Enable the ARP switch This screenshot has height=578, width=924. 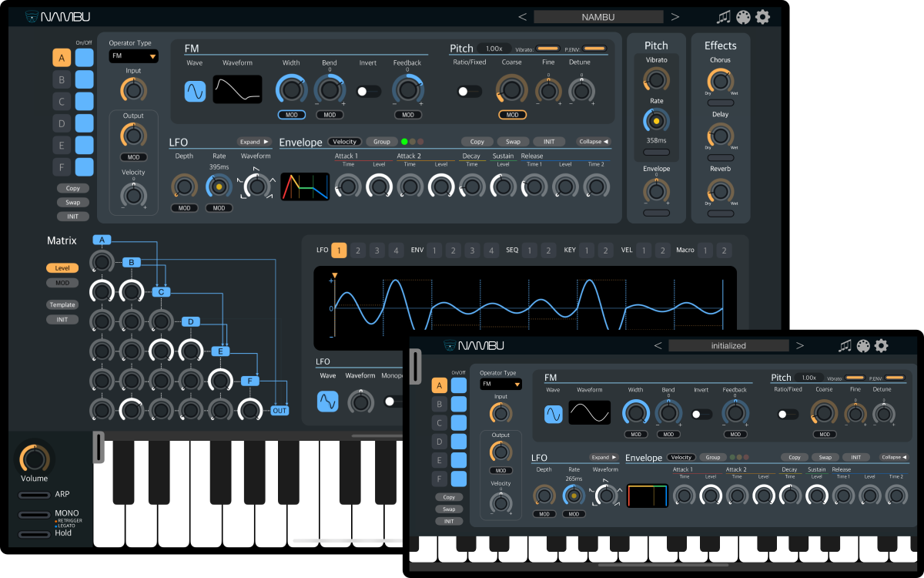pos(33,494)
